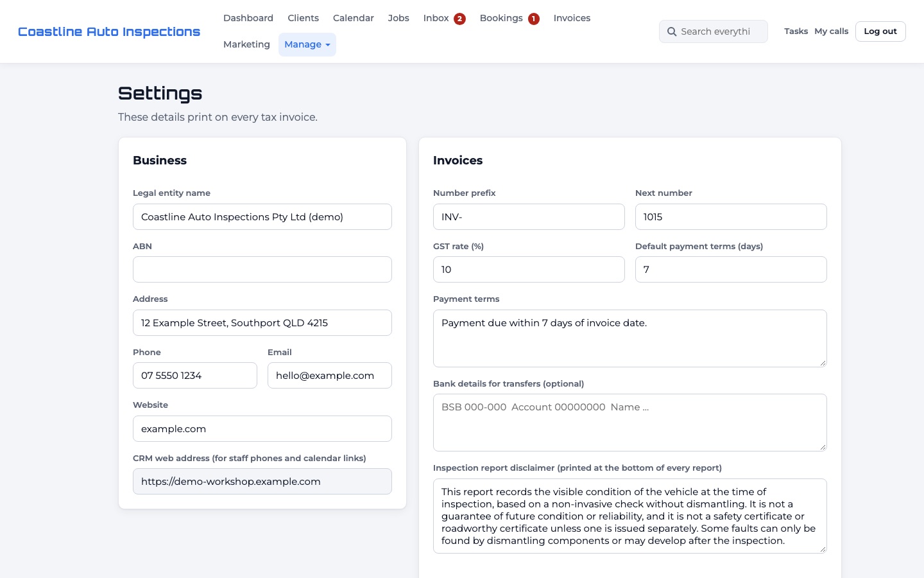Viewport: 924px width, 578px height.
Task: Click the Bank details textarea resize handle
Action: point(823,447)
